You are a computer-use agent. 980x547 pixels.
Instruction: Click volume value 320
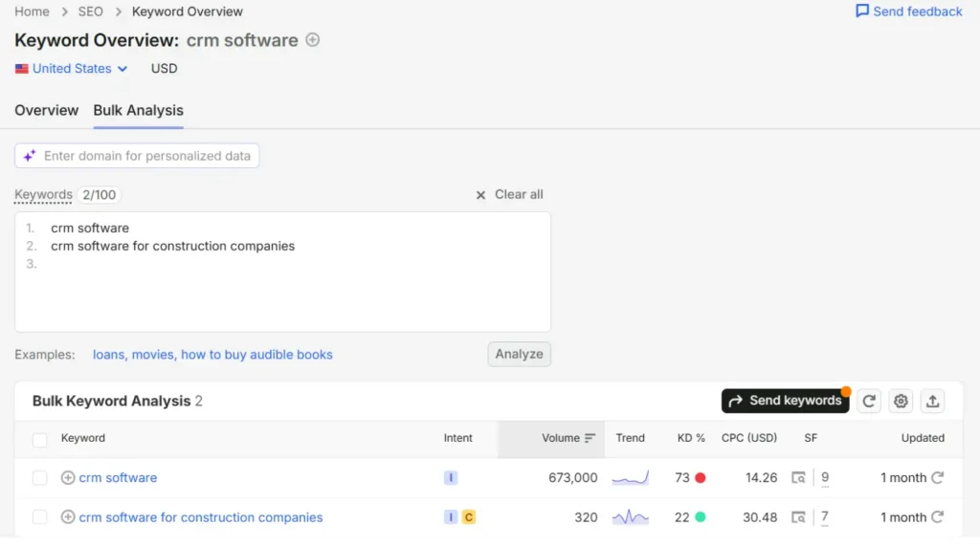click(586, 517)
